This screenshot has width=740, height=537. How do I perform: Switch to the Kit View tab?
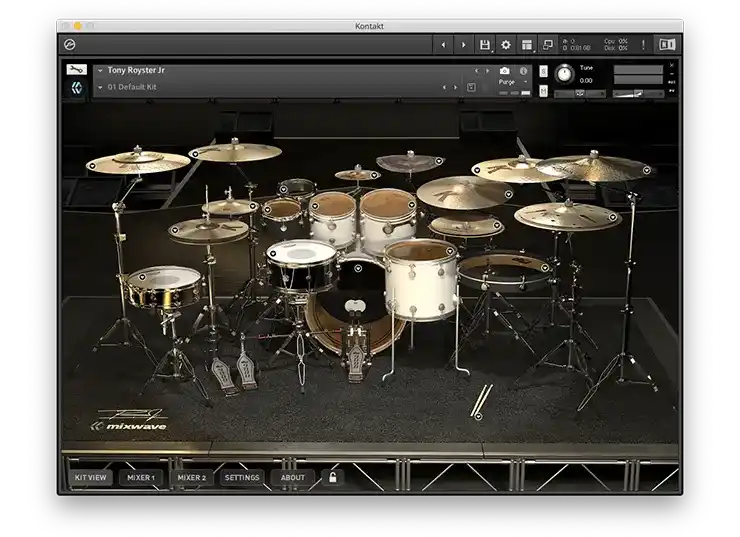coord(91,477)
